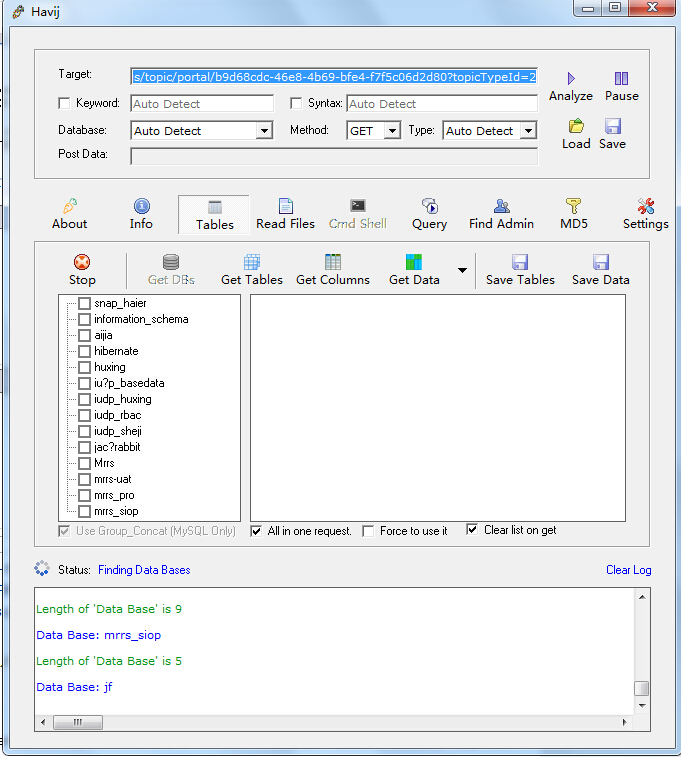The width and height of the screenshot is (681, 757).
Task: Click the Save floppy icon near Load
Action: click(x=612, y=126)
